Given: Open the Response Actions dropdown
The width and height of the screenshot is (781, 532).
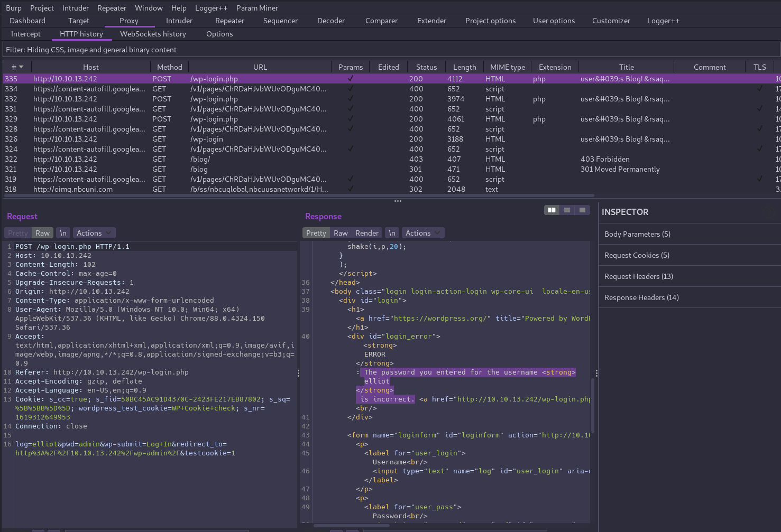Looking at the screenshot, I should (423, 233).
